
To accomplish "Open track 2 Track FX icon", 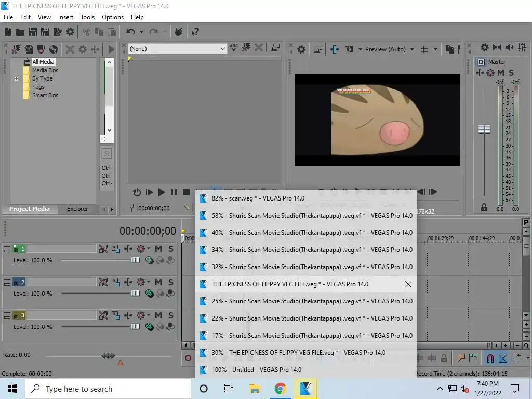I will click(x=128, y=282).
